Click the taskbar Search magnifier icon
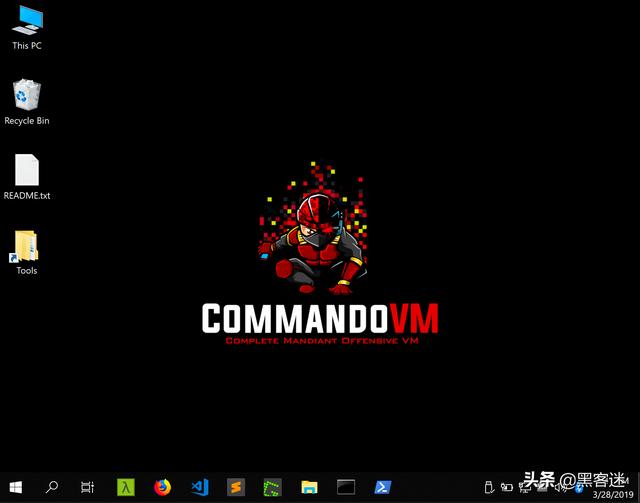 (x=52, y=487)
